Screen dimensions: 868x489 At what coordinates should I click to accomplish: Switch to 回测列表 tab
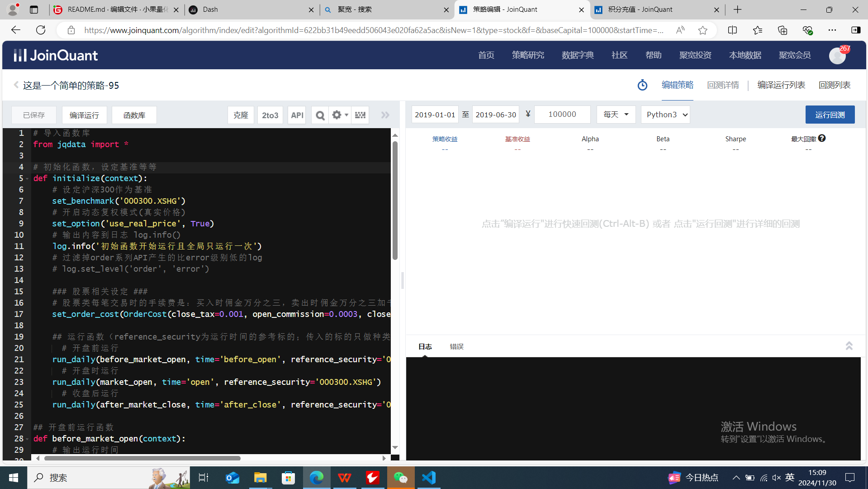[x=835, y=85]
